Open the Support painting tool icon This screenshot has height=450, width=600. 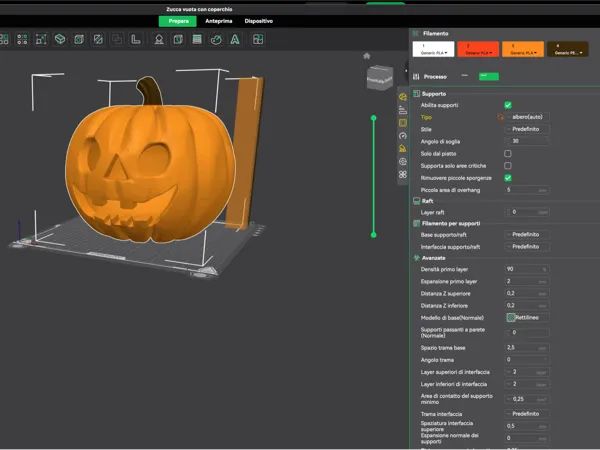[x=159, y=39]
